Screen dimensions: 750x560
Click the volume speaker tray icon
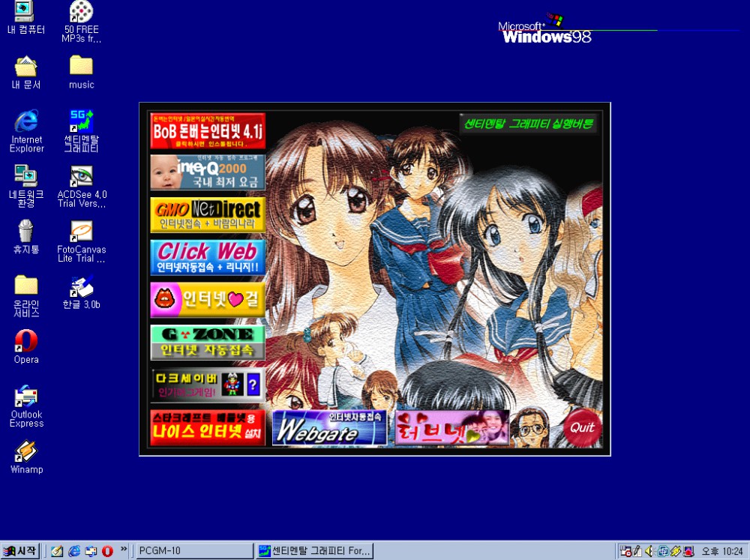(x=649, y=551)
